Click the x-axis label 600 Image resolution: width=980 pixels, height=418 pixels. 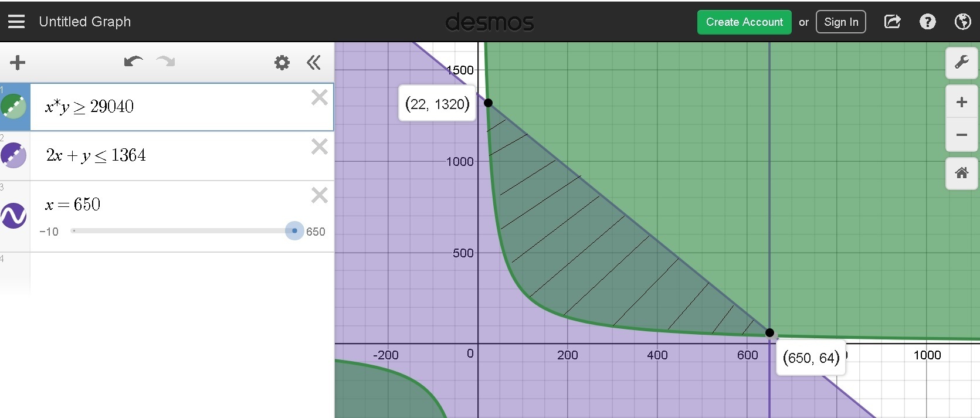(x=748, y=355)
